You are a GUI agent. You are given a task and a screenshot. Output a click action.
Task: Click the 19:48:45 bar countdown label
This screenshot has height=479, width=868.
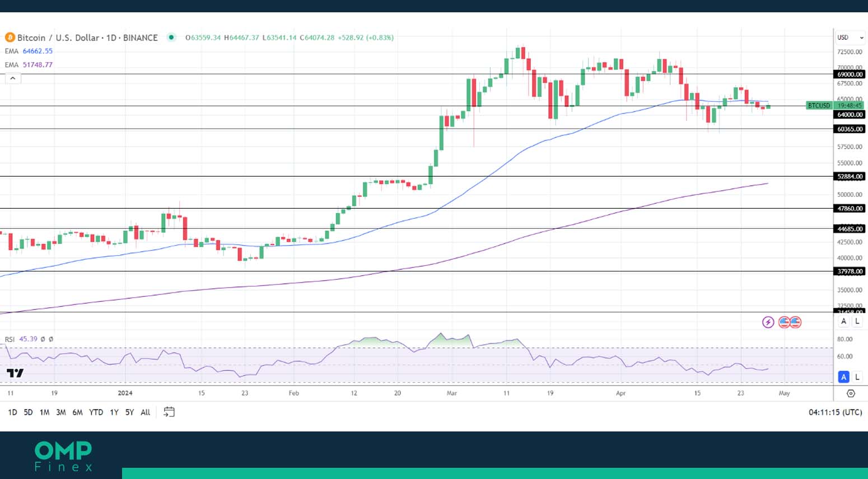point(850,105)
